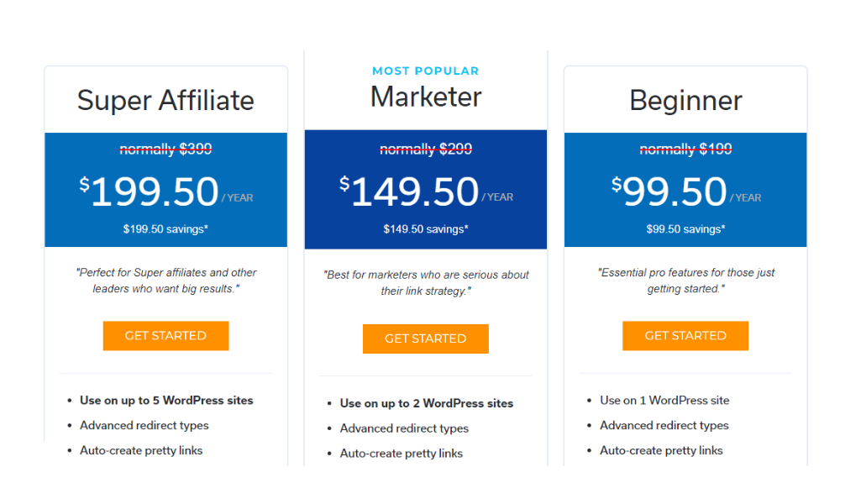This screenshot has width=861, height=504.
Task: Select the Beginner plan heading
Action: (x=685, y=101)
